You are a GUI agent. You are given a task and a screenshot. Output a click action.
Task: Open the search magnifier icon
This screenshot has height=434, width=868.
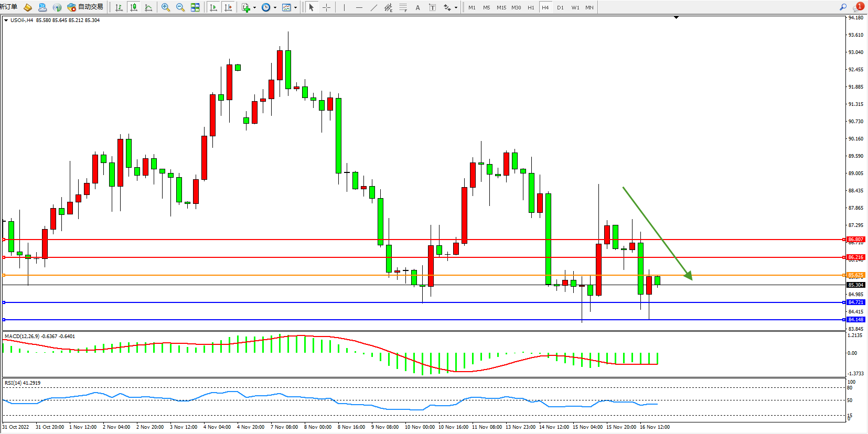pos(843,7)
